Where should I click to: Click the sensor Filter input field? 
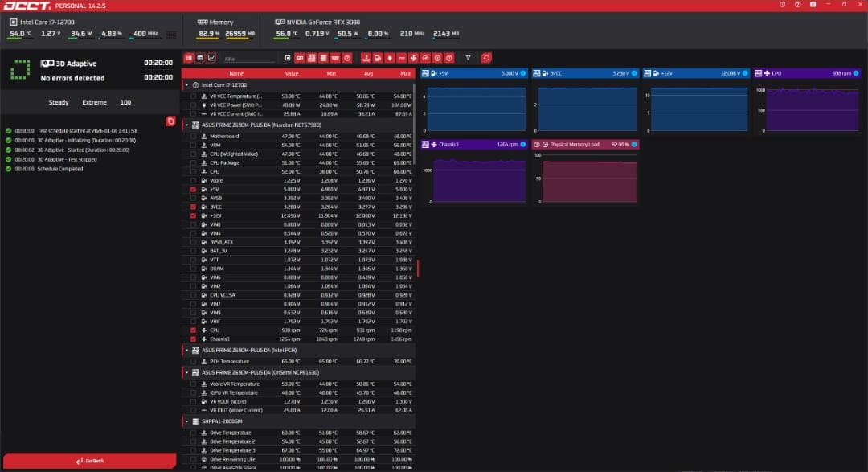[x=249, y=59]
